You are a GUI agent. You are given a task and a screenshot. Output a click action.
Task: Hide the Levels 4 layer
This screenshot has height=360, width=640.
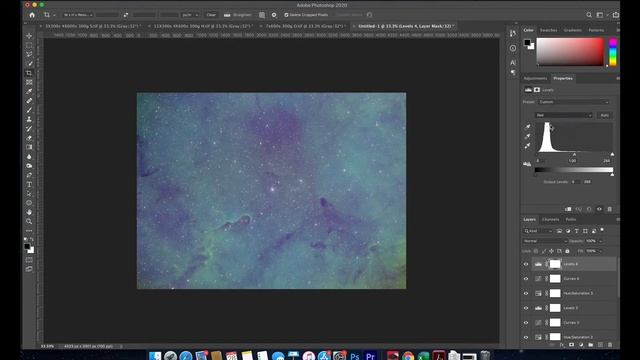526,264
